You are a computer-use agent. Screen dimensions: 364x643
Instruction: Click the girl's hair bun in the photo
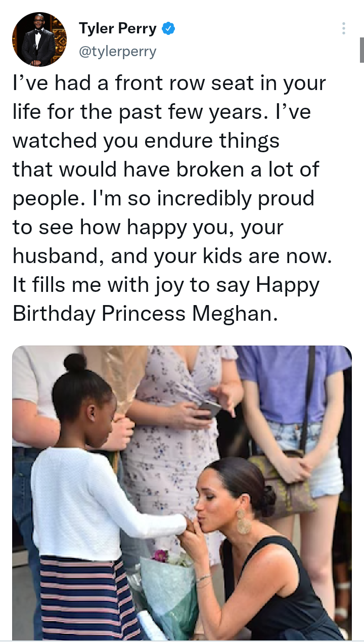(x=75, y=363)
